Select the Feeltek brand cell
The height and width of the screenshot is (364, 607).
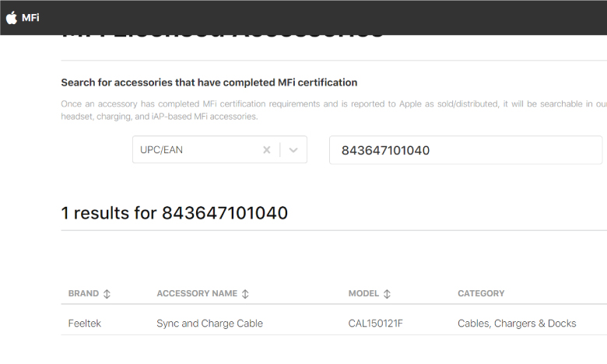click(x=84, y=324)
